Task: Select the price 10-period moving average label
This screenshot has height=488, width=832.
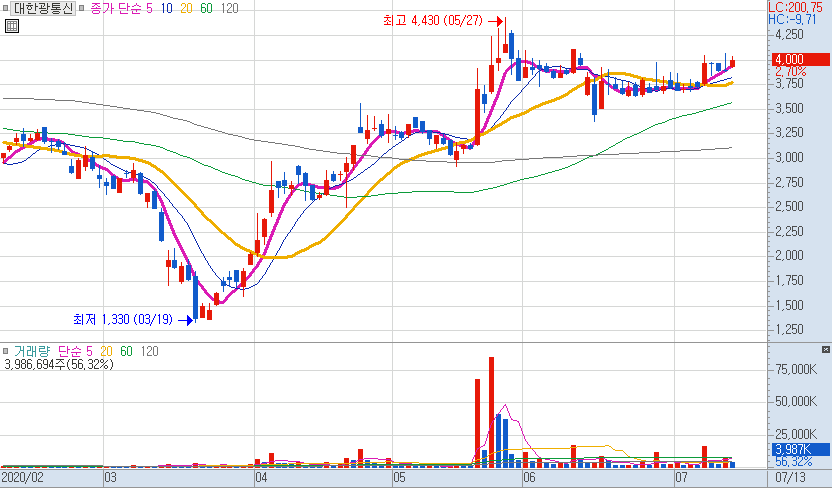Action: [166, 8]
